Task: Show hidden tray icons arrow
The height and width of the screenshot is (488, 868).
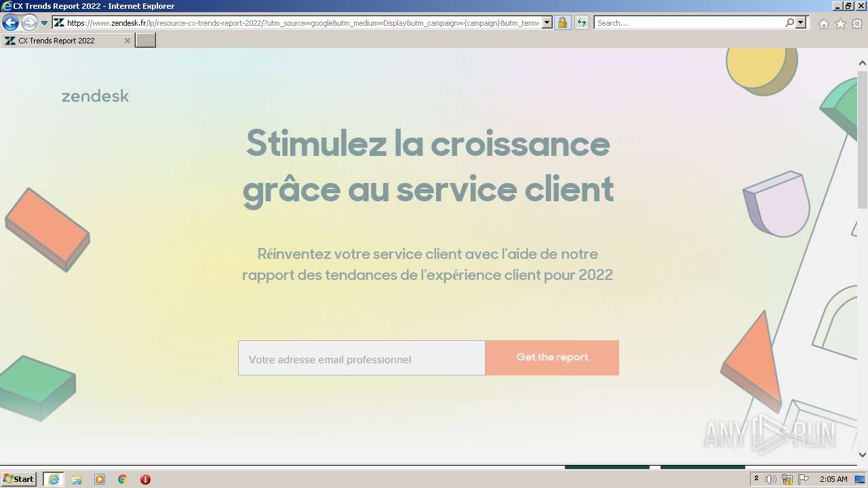Action: (x=756, y=479)
